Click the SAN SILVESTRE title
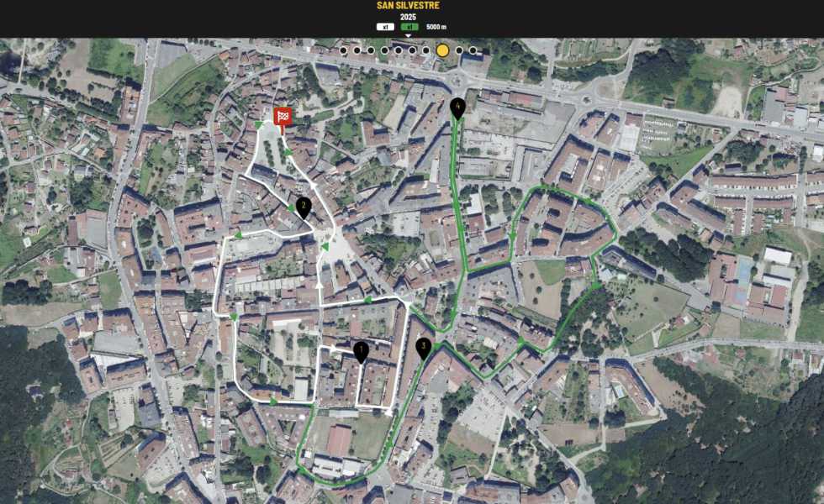 [x=408, y=6]
